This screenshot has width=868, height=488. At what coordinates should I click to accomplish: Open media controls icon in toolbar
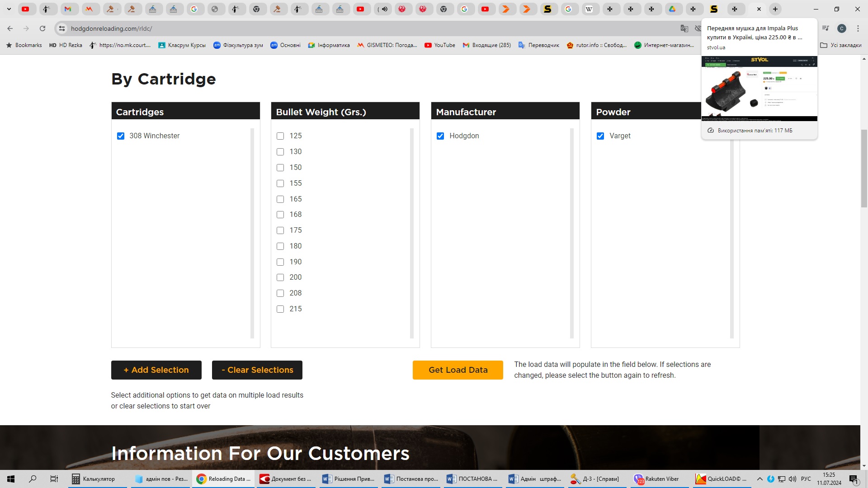click(x=826, y=28)
